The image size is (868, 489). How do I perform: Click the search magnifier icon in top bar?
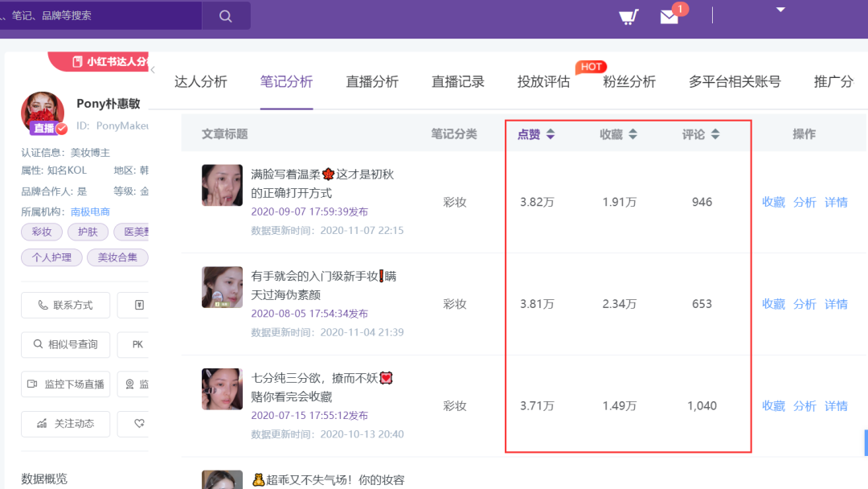pyautogui.click(x=225, y=15)
